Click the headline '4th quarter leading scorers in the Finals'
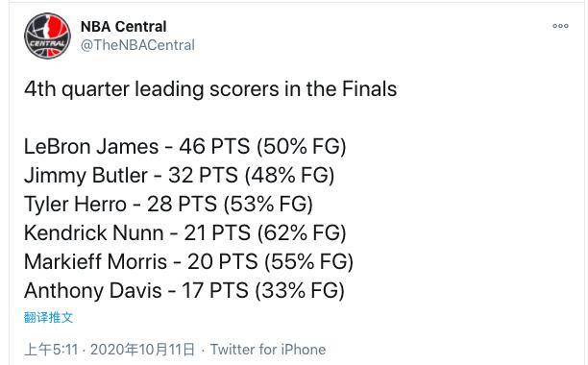 point(210,89)
